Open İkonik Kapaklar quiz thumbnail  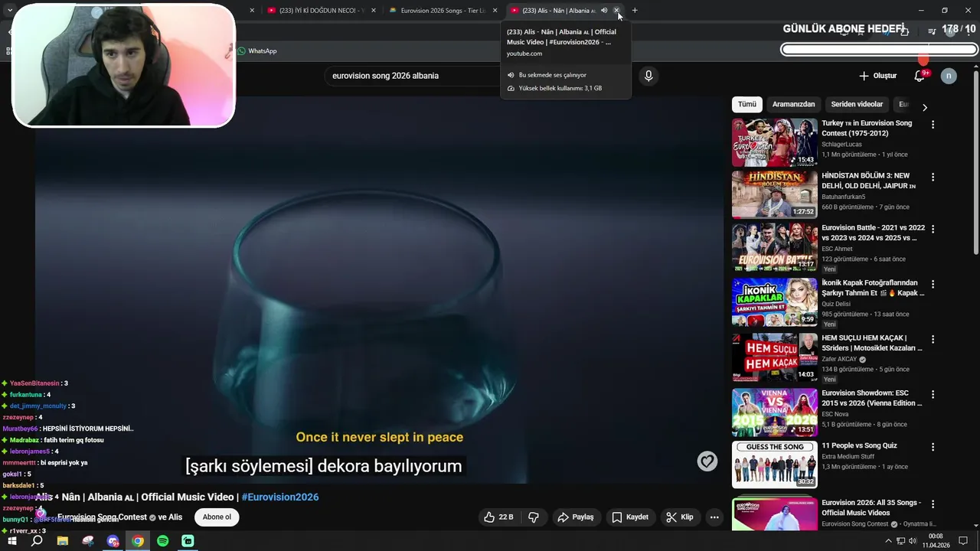(774, 302)
